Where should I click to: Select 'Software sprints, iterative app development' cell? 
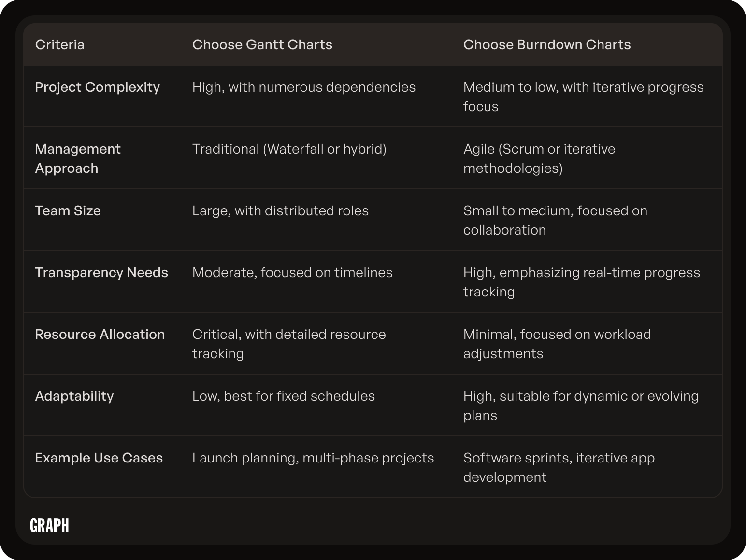[559, 467]
